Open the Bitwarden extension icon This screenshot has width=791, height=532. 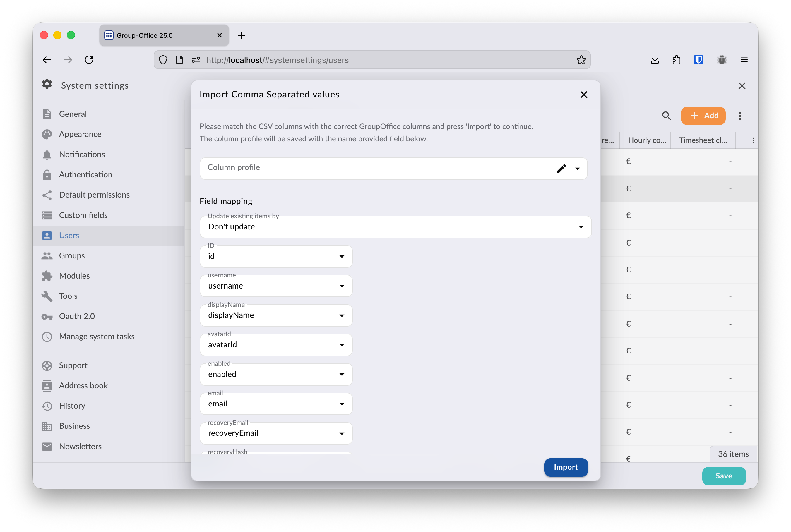pos(698,60)
